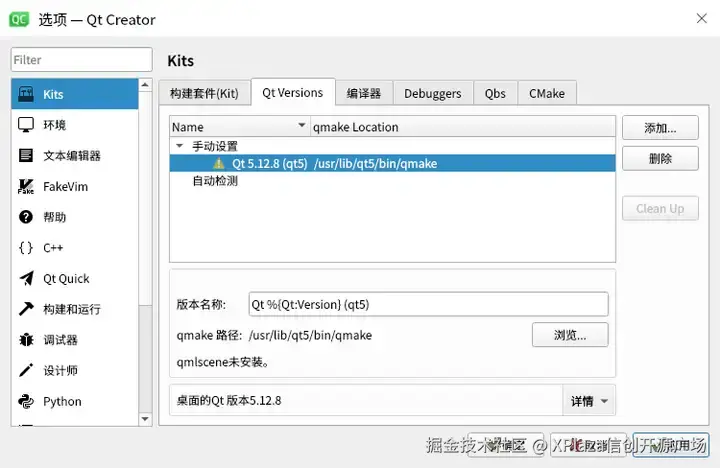Click the /usr/lib/qt5/bin/qmake qmake 路径 text
Image resolution: width=720 pixels, height=468 pixels.
[x=310, y=335]
